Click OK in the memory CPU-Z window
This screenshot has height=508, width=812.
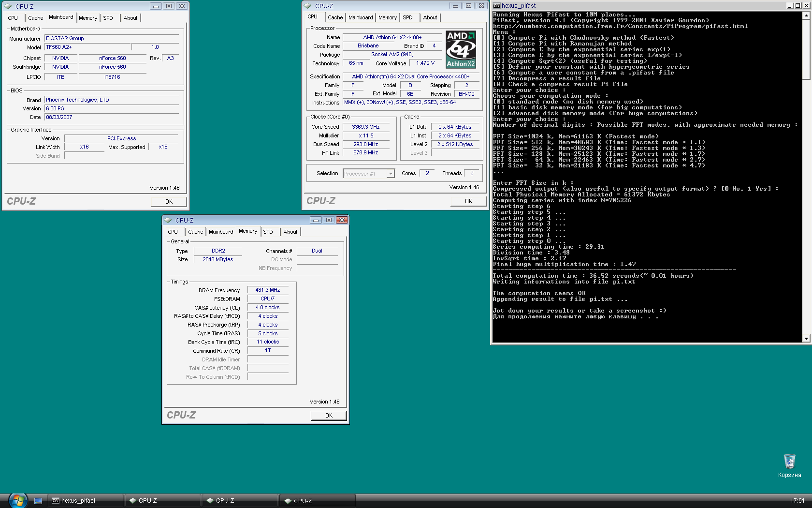coord(329,416)
